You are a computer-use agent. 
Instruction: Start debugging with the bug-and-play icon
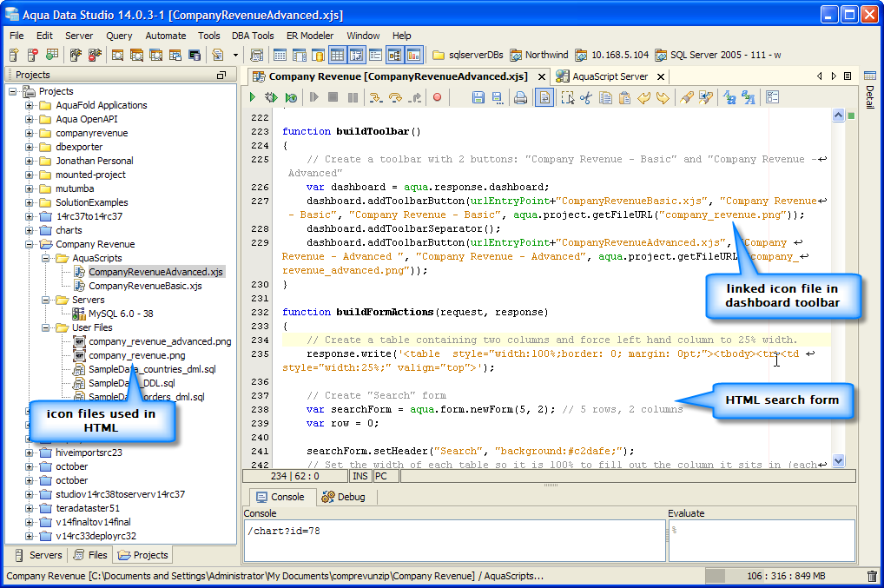271,97
